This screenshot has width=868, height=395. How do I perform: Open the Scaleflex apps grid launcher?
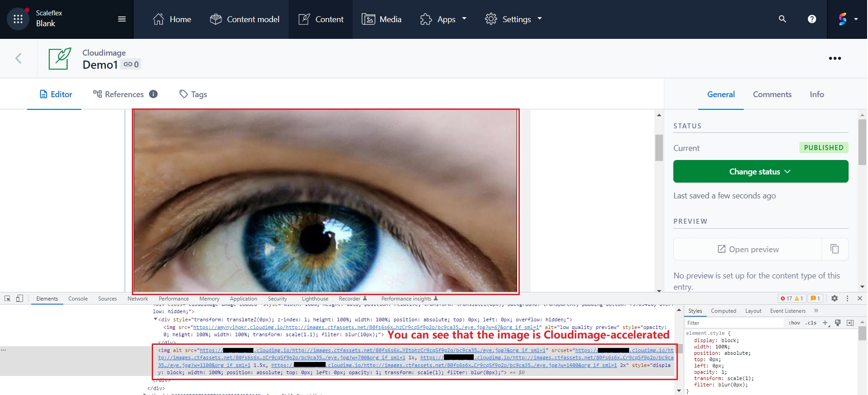tap(18, 19)
